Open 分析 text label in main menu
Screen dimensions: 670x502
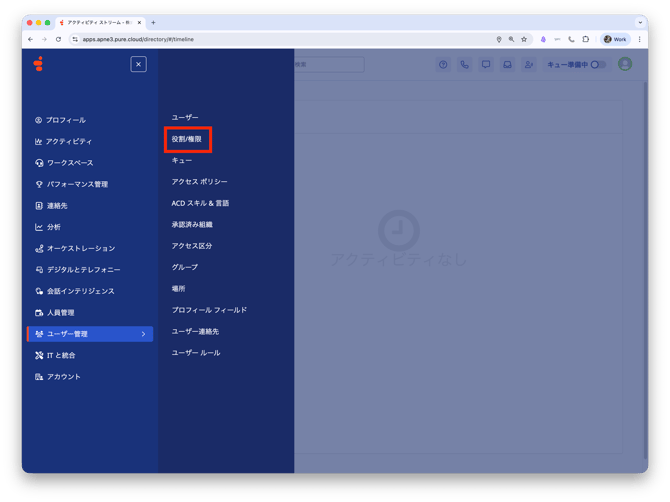[x=54, y=227]
